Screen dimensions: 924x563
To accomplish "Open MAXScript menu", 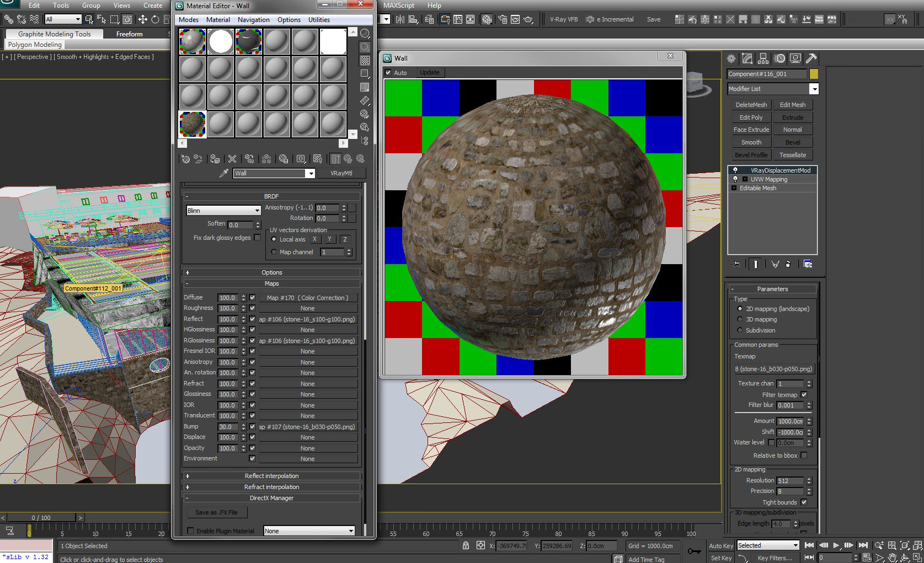I will (399, 6).
